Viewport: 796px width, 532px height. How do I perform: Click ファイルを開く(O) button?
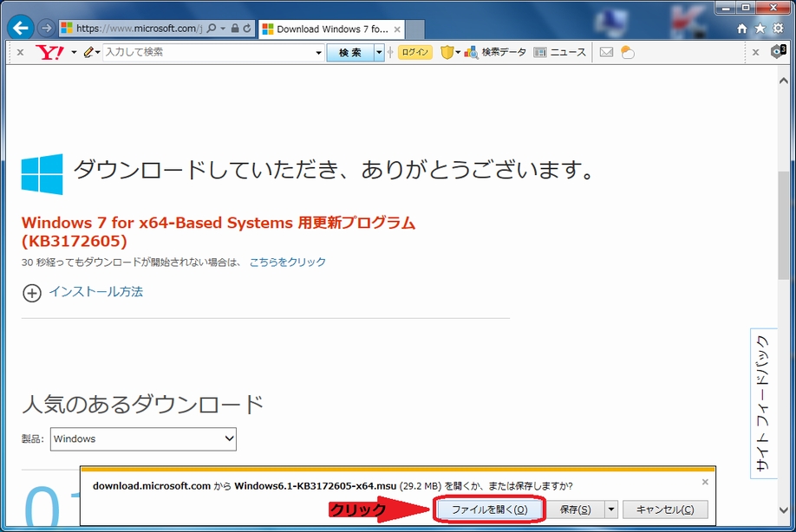pyautogui.click(x=489, y=509)
